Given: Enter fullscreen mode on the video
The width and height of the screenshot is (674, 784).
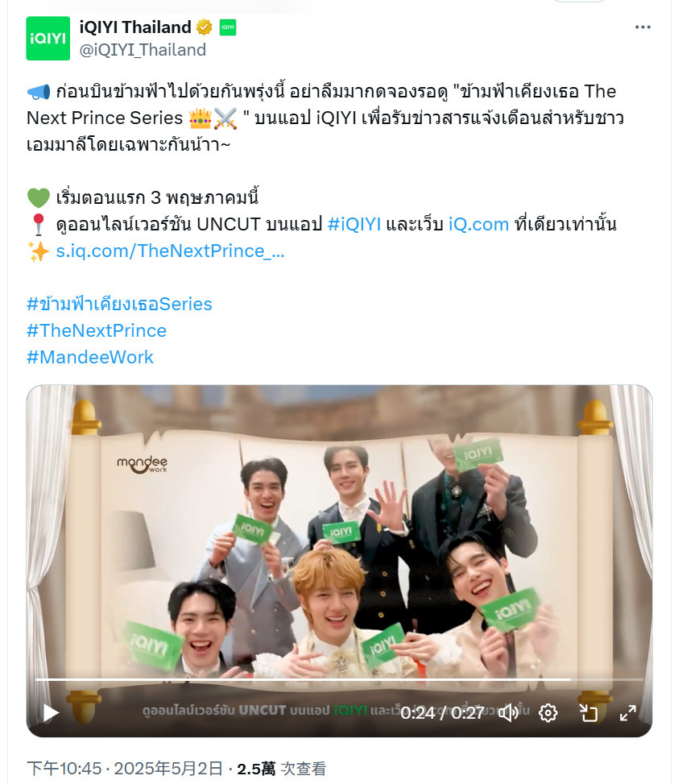Looking at the screenshot, I should pyautogui.click(x=628, y=712).
